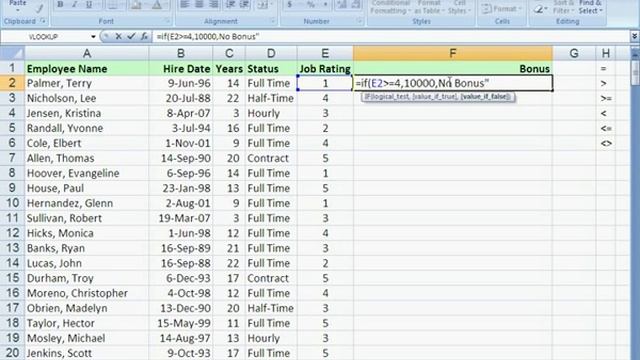Select column A header
The height and width of the screenshot is (360, 640).
tap(87, 53)
